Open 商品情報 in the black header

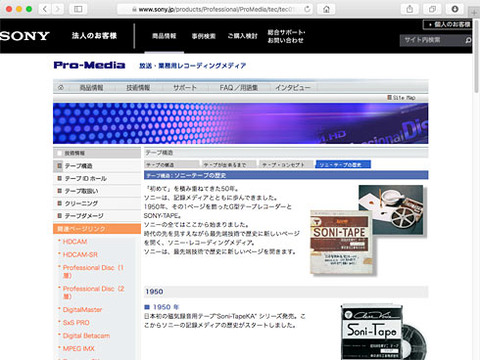pos(164,36)
